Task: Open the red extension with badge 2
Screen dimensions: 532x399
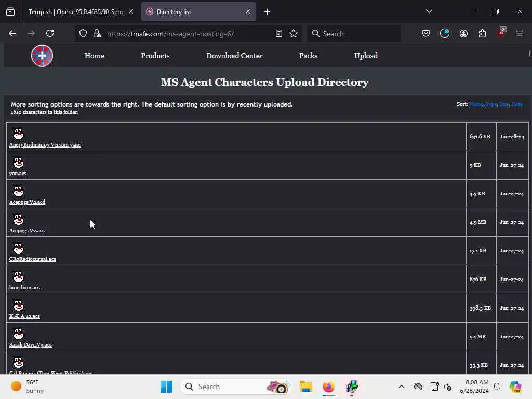Action: (x=501, y=33)
